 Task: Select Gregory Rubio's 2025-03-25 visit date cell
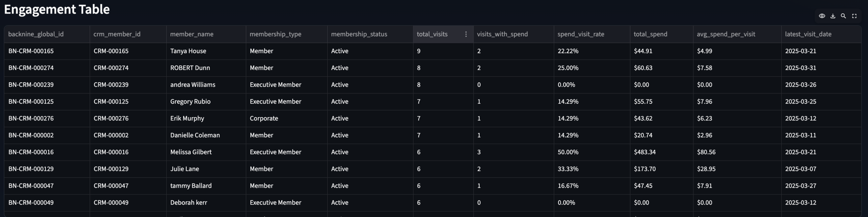click(x=801, y=102)
